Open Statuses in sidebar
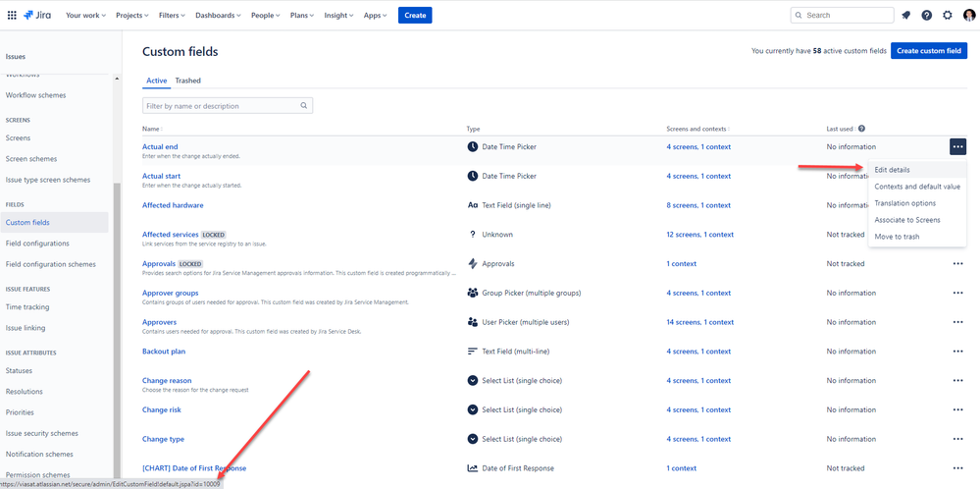980x489 pixels. pyautogui.click(x=20, y=371)
